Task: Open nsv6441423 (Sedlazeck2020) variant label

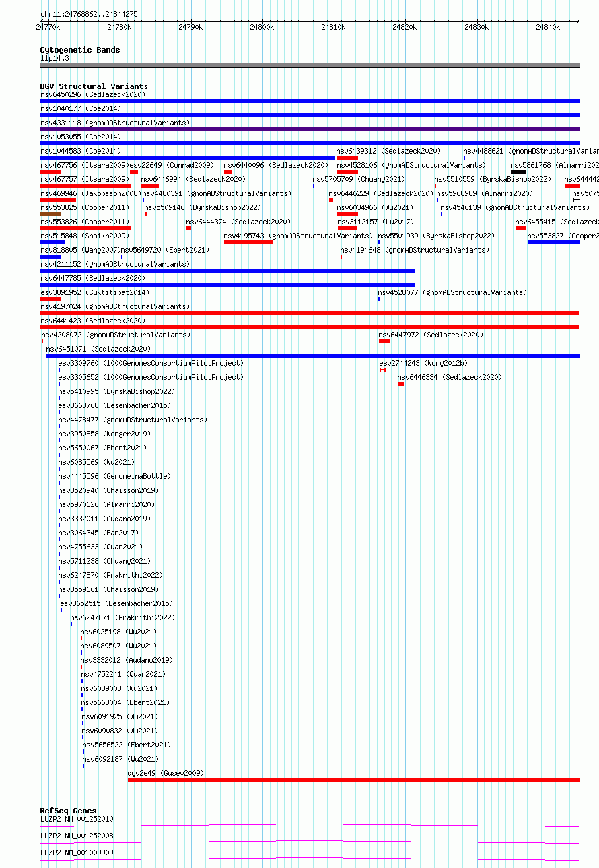Action: coord(92,321)
